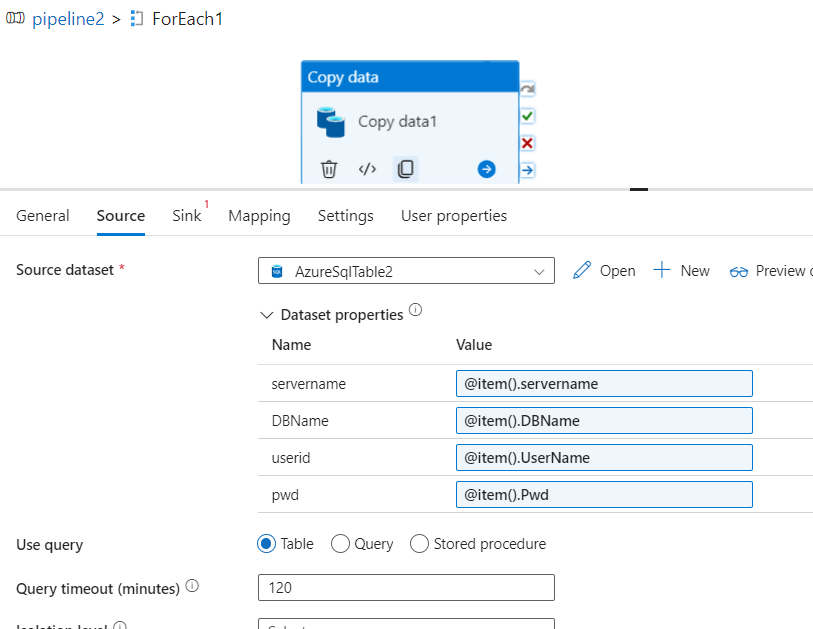Click the green on-success connector checkmark

[527, 116]
